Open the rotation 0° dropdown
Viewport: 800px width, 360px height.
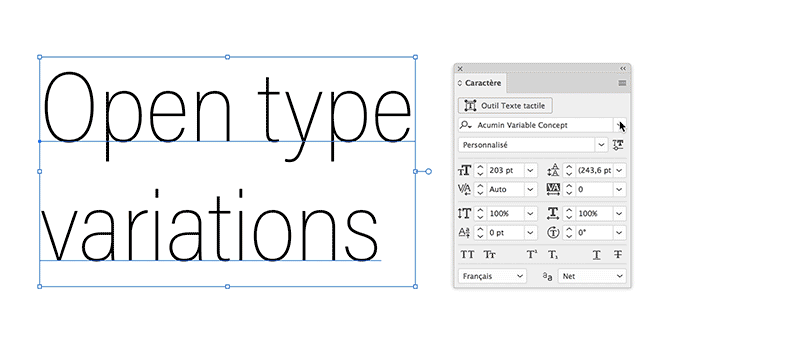pos(619,233)
